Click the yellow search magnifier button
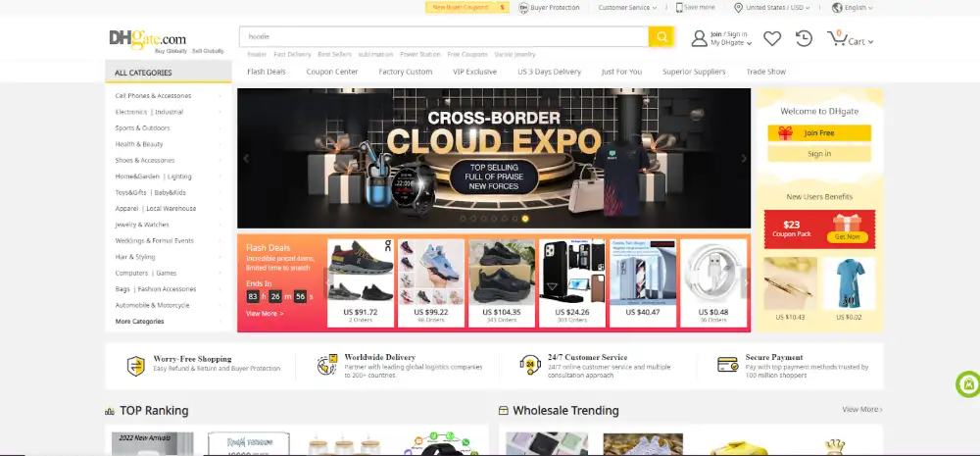This screenshot has height=456, width=980. point(661,36)
